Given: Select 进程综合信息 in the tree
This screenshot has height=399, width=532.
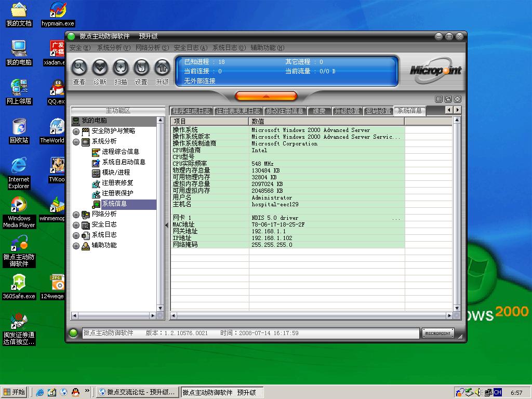Looking at the screenshot, I should click(121, 152).
